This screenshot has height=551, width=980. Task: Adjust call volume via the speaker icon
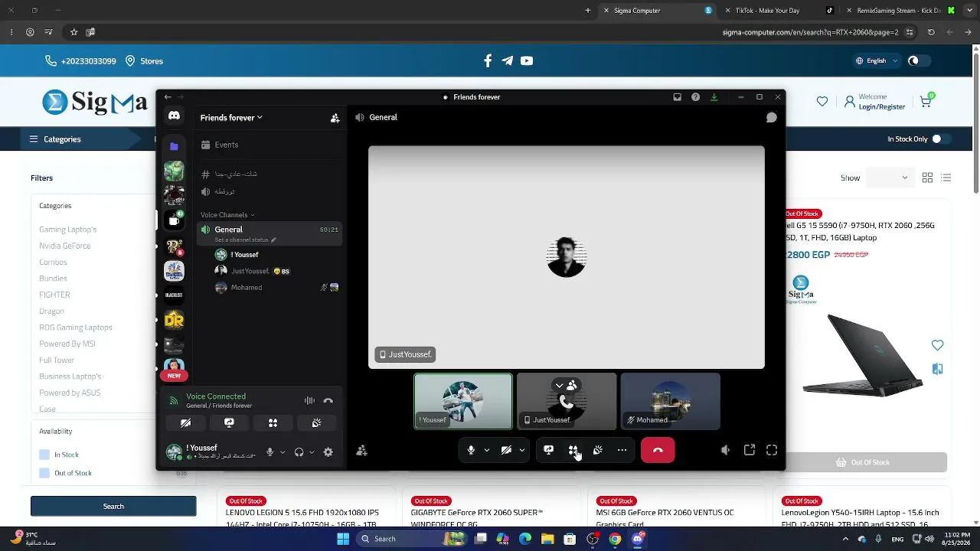coord(725,450)
